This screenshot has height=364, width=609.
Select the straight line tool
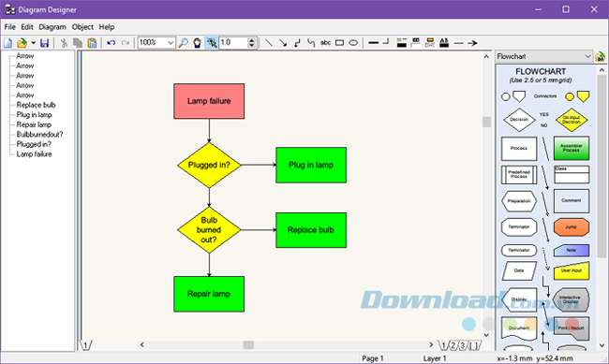pos(268,43)
